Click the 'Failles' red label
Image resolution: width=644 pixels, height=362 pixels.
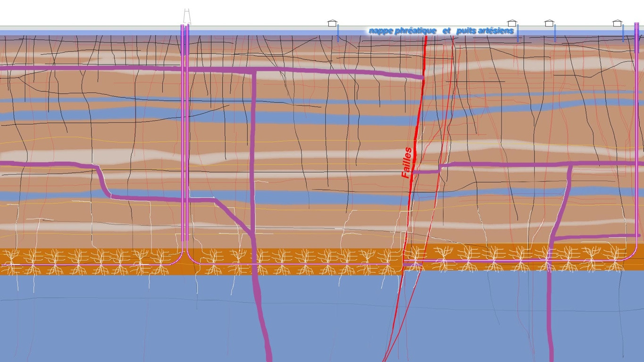(x=407, y=163)
